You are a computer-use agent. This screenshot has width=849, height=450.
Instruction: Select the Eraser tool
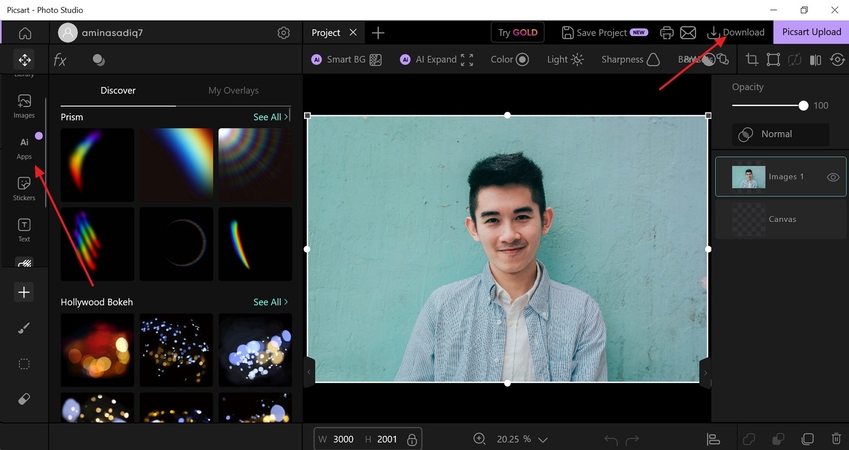click(24, 399)
